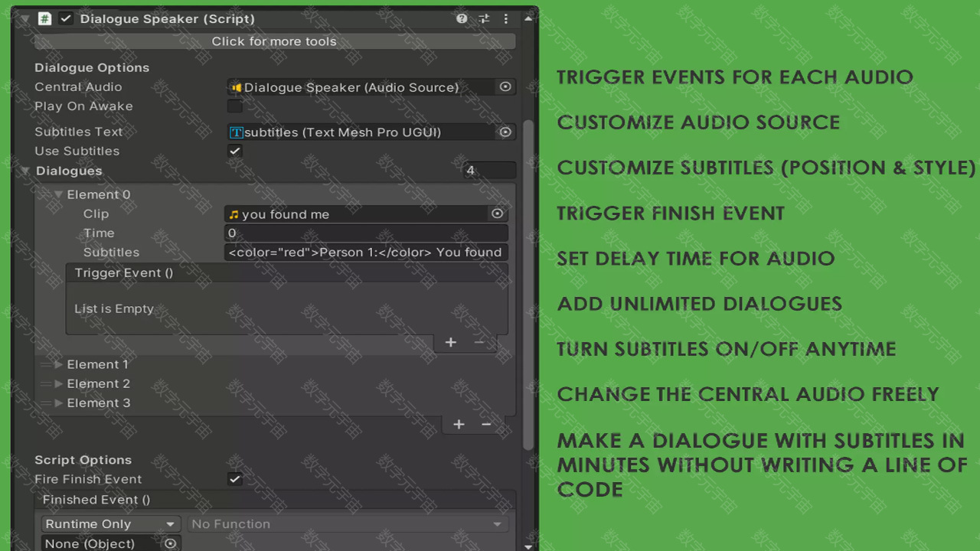The image size is (980, 551).
Task: Uncheck the Use Subtitles checkbox
Action: [x=235, y=151]
